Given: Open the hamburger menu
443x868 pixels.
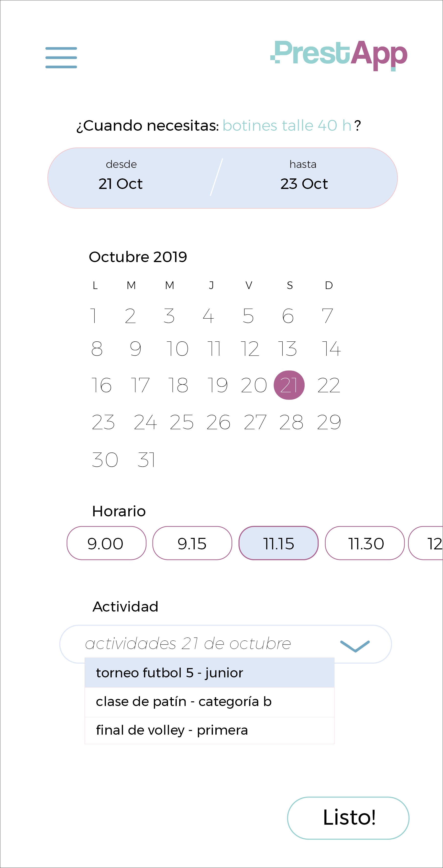Looking at the screenshot, I should click(61, 58).
